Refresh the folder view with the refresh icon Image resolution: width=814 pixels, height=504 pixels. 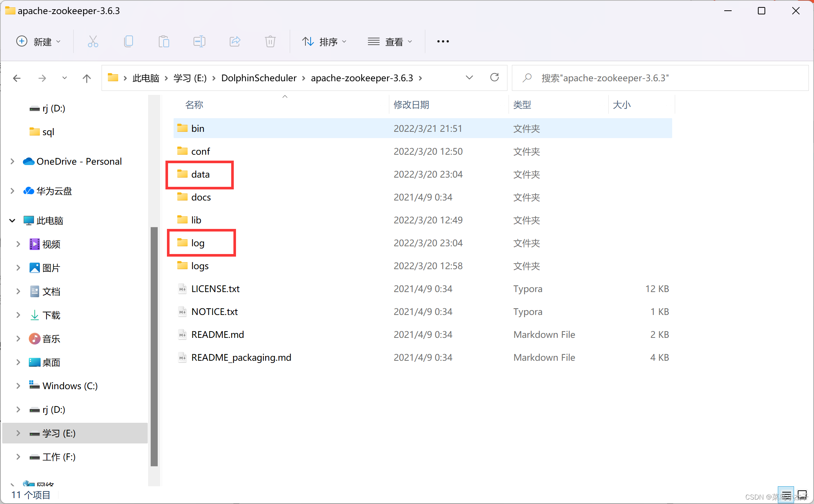click(x=495, y=78)
